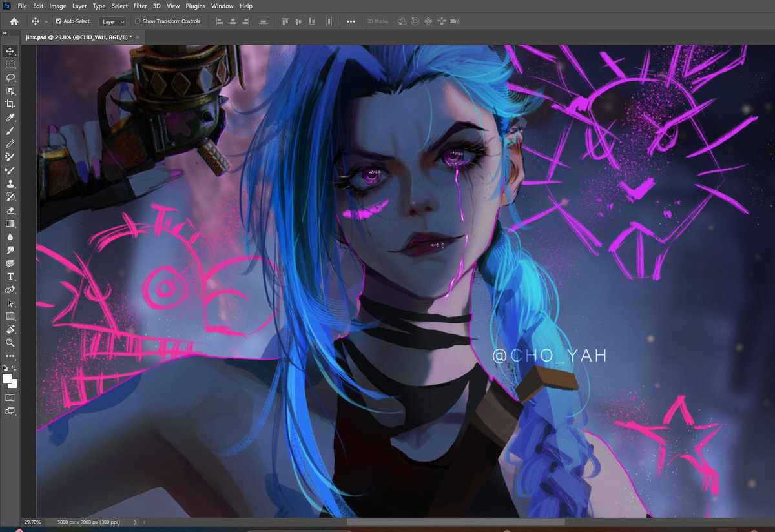Select the Eraser tool
775x532 pixels.
(x=10, y=210)
